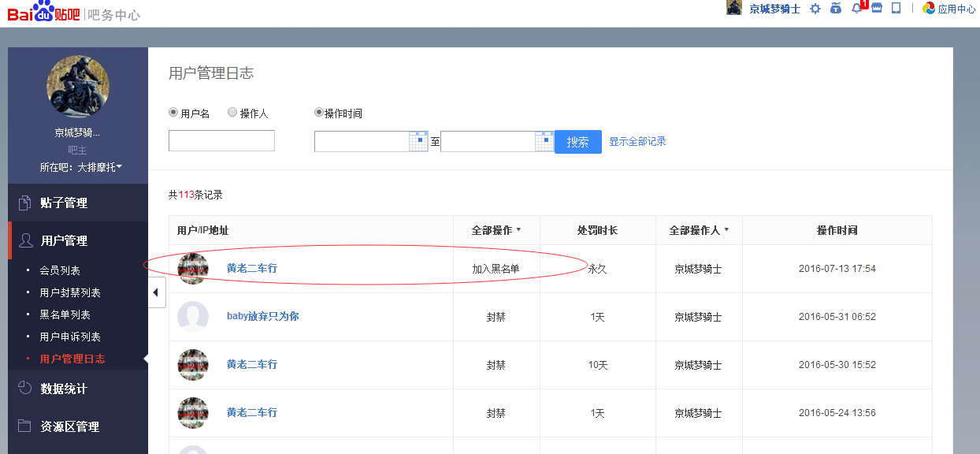Open calendar picker for end date
Viewport: 980px width, 454px height.
544,141
